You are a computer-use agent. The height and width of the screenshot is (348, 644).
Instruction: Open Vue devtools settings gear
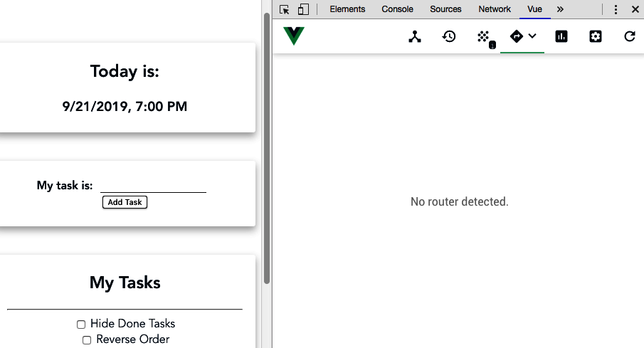596,36
